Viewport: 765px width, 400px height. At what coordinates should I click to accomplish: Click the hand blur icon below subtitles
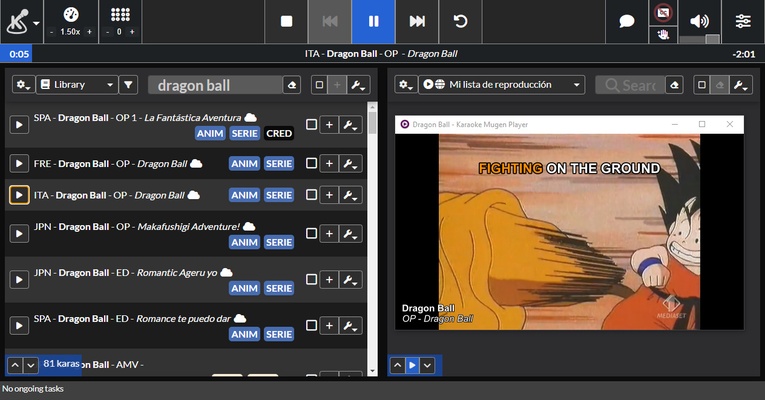663,35
